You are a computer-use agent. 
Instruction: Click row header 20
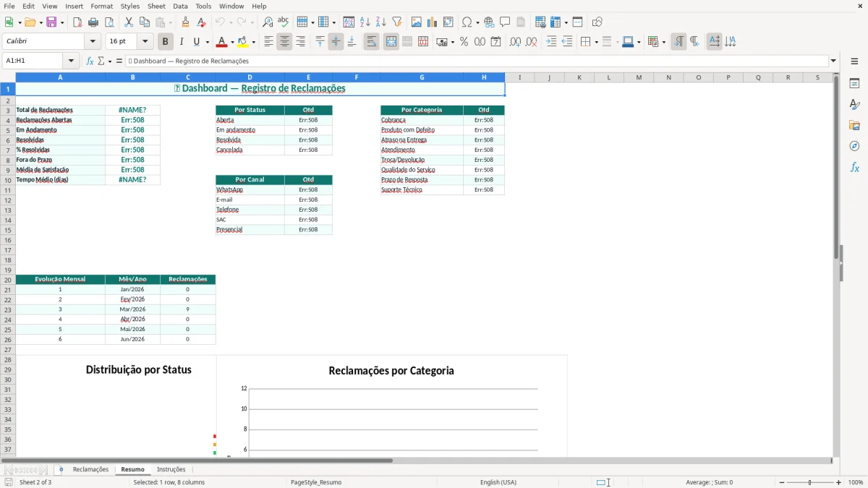(8, 279)
